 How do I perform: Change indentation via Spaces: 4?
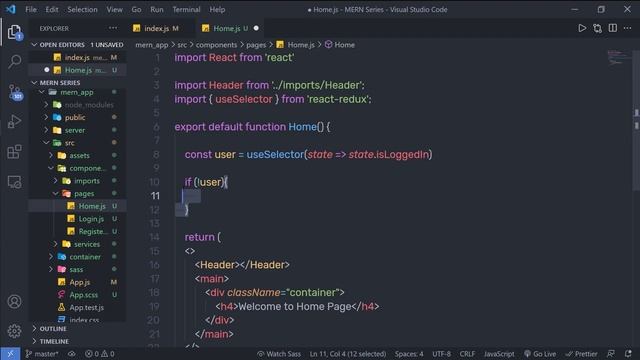409,354
